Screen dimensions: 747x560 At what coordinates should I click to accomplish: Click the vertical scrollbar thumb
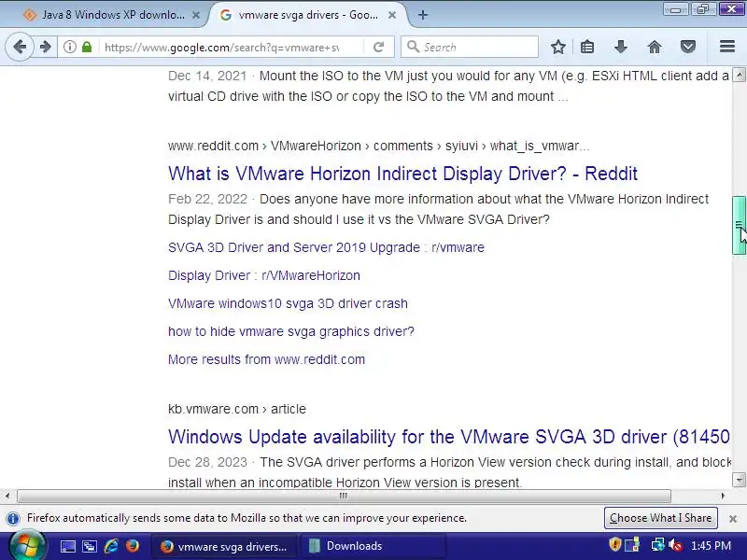click(739, 225)
